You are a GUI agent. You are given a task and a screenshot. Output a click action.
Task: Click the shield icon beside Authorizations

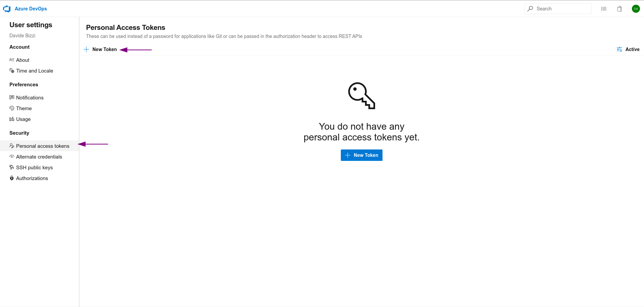tap(12, 178)
